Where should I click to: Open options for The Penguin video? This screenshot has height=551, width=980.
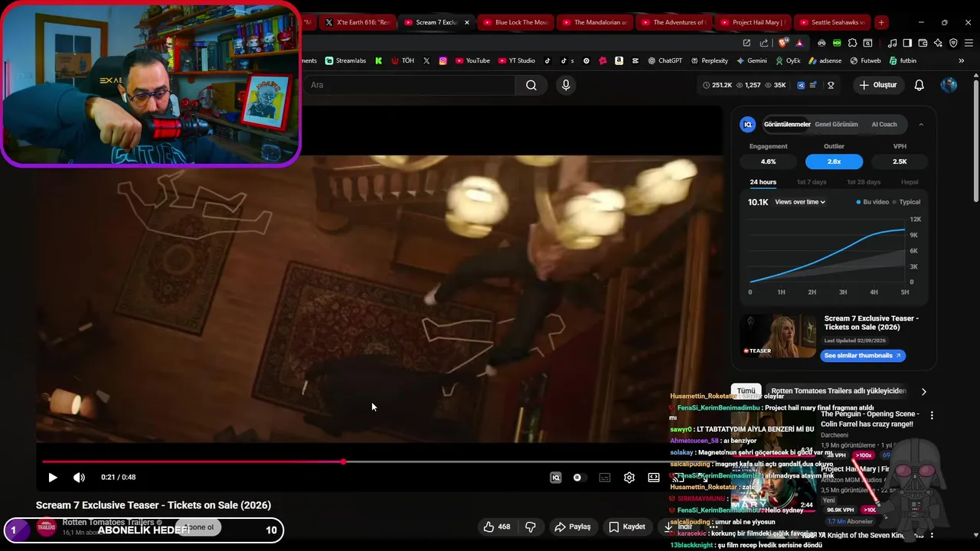click(932, 416)
